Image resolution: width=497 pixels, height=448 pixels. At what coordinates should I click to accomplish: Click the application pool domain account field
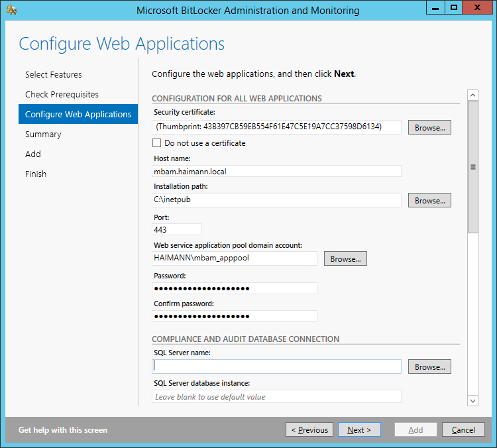pyautogui.click(x=235, y=258)
